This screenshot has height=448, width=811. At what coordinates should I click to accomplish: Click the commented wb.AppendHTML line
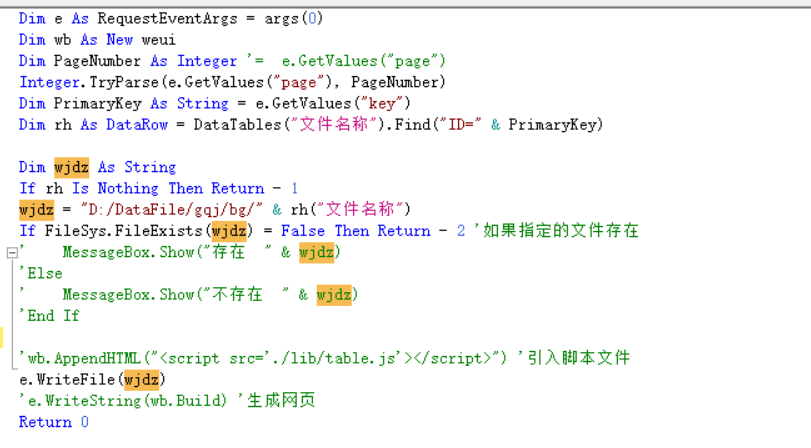coord(324,359)
